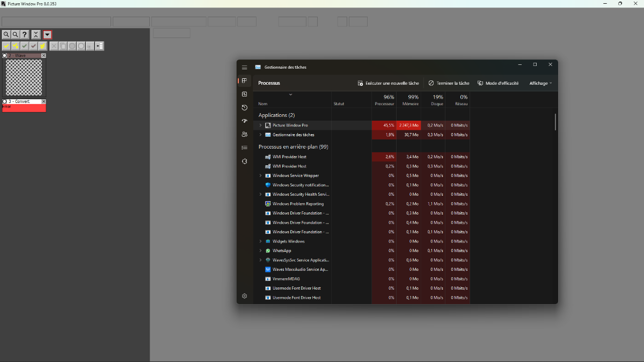Expand the Picture Window Pro process row
This screenshot has height=362, width=644.
[x=260, y=125]
